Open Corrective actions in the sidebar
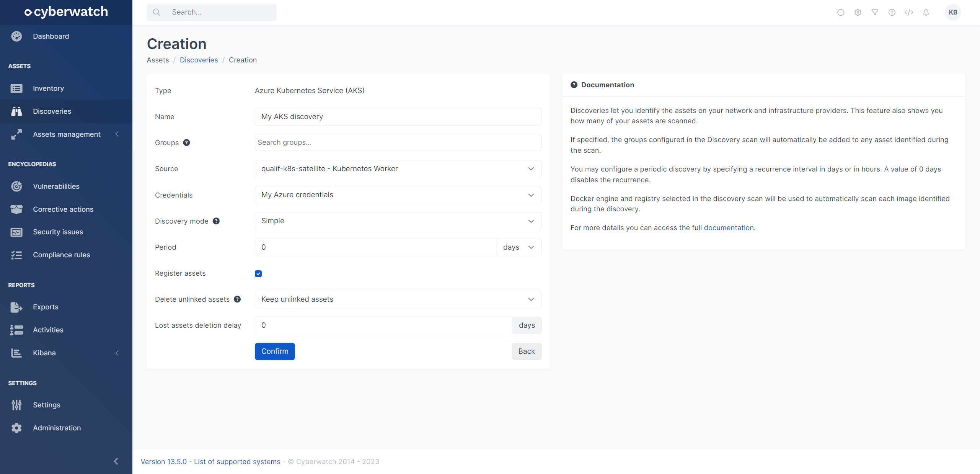 tap(66, 209)
